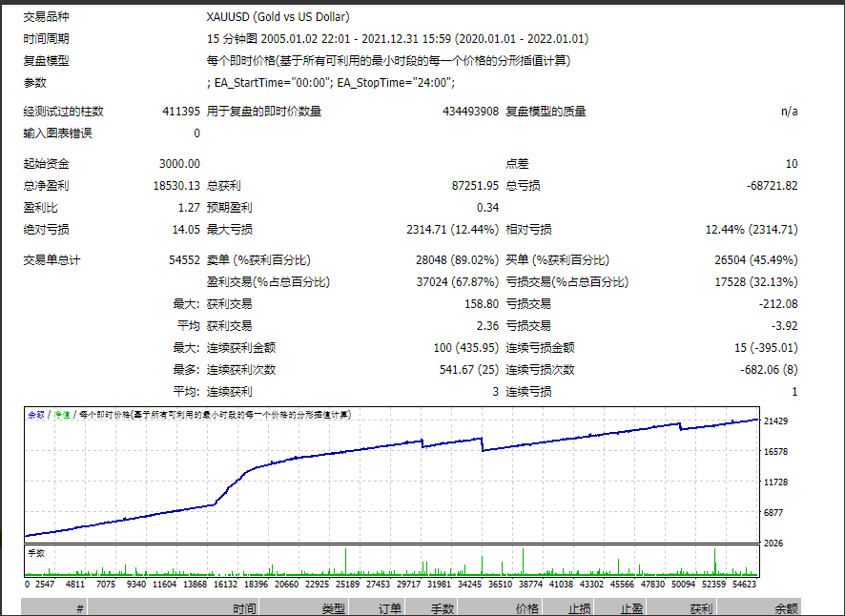The width and height of the screenshot is (845, 616).
Task: Select the 交易单总计 label
Action: 52,259
